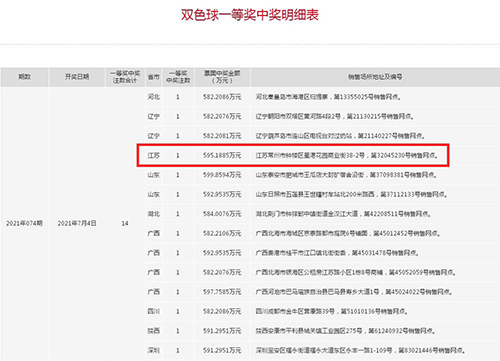Select the 开奖日期 column header
500x361 pixels.
77,77
